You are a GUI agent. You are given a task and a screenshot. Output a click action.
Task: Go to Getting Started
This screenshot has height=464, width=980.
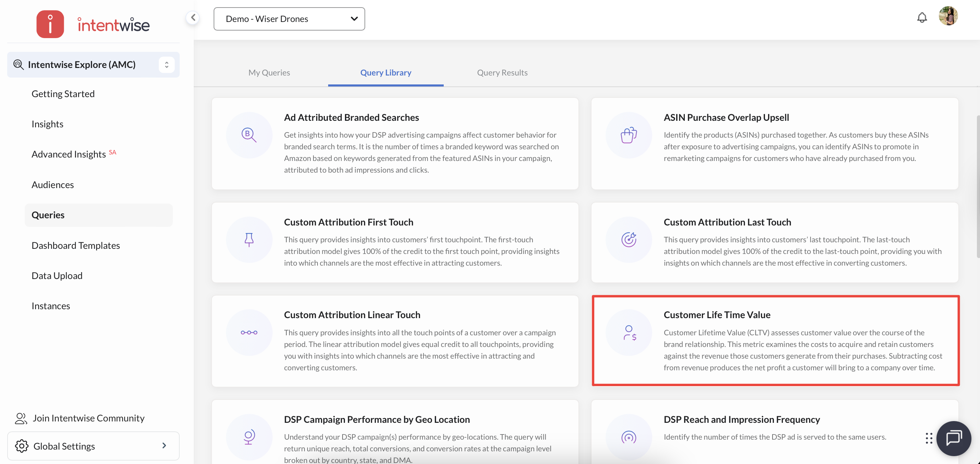(x=63, y=94)
